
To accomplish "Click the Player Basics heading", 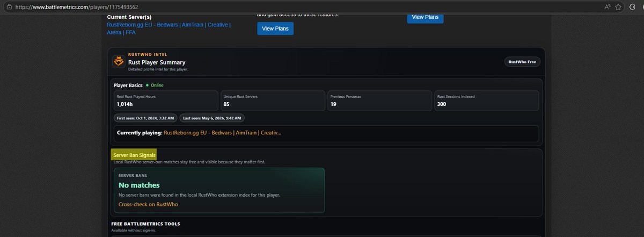I will coord(128,85).
